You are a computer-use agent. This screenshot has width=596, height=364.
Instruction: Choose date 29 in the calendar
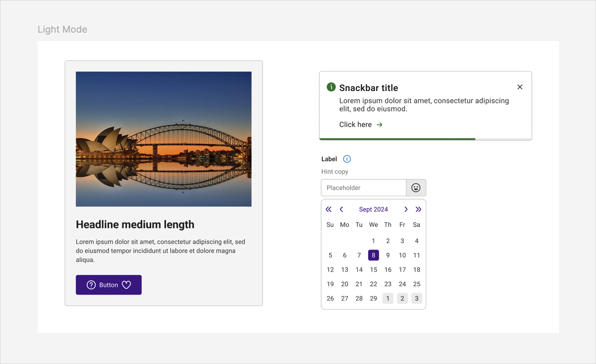373,298
